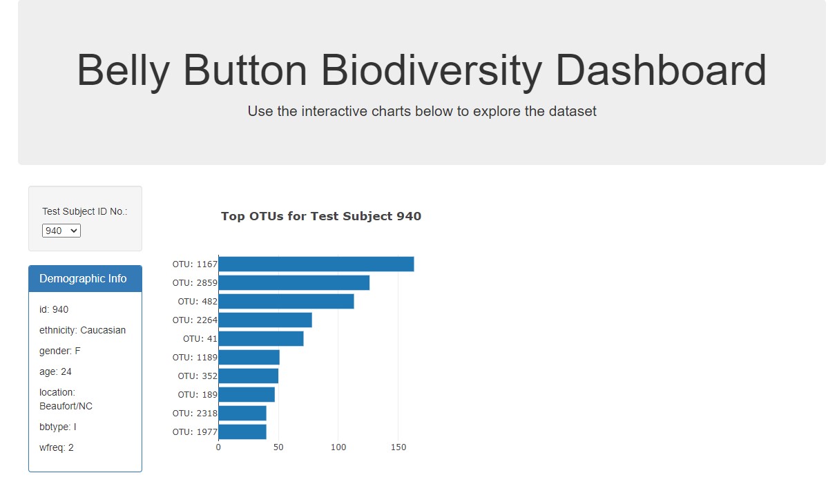Click the Test Subject ID No. label
Image resolution: width=837 pixels, height=504 pixels.
[x=85, y=211]
